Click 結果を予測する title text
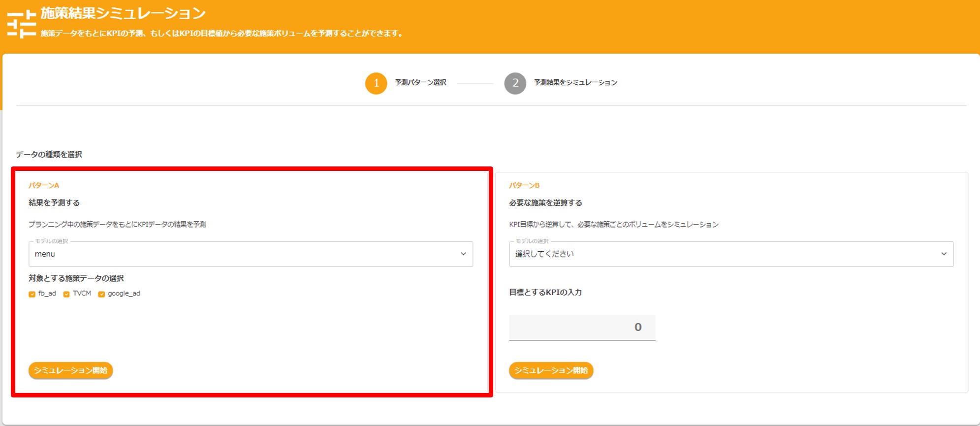 click(x=54, y=203)
